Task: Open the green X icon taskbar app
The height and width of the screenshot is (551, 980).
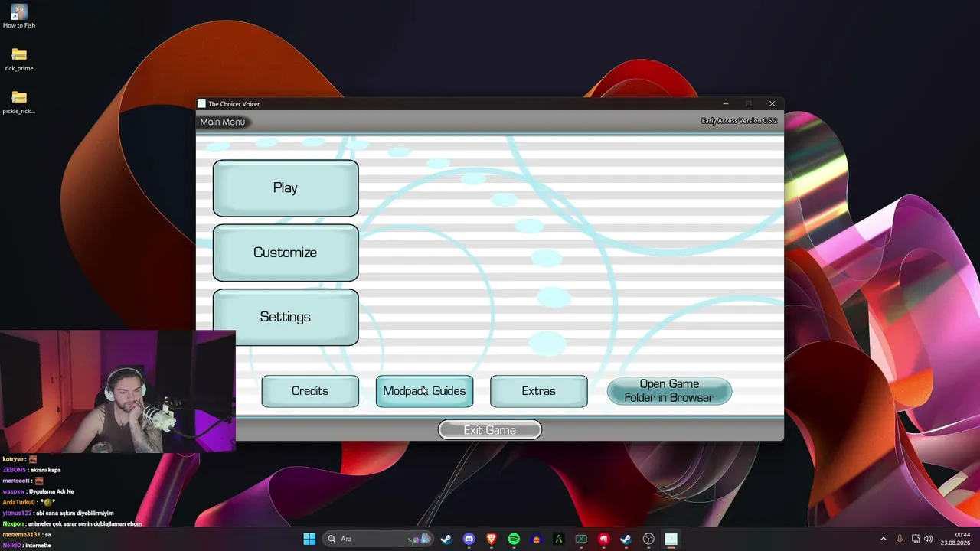Action: 581,539
